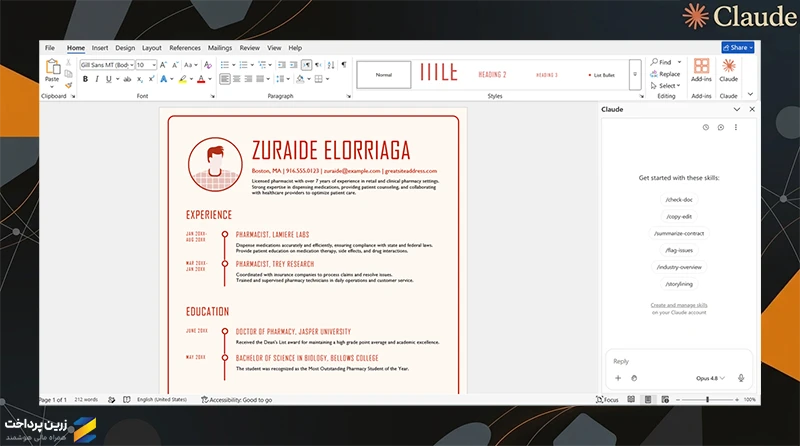Toggle Show/Hide paragraph marks
This screenshot has height=446, width=800.
pyautogui.click(x=344, y=65)
